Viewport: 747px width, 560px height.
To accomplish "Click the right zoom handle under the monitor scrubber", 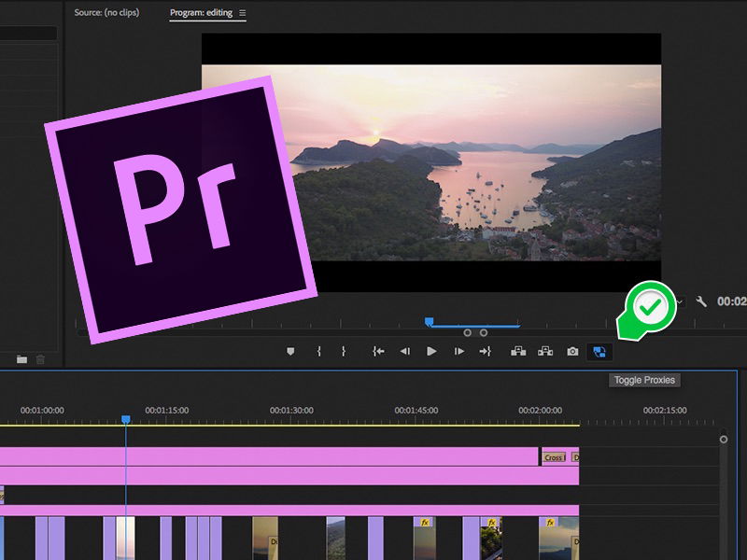I will click(x=484, y=333).
